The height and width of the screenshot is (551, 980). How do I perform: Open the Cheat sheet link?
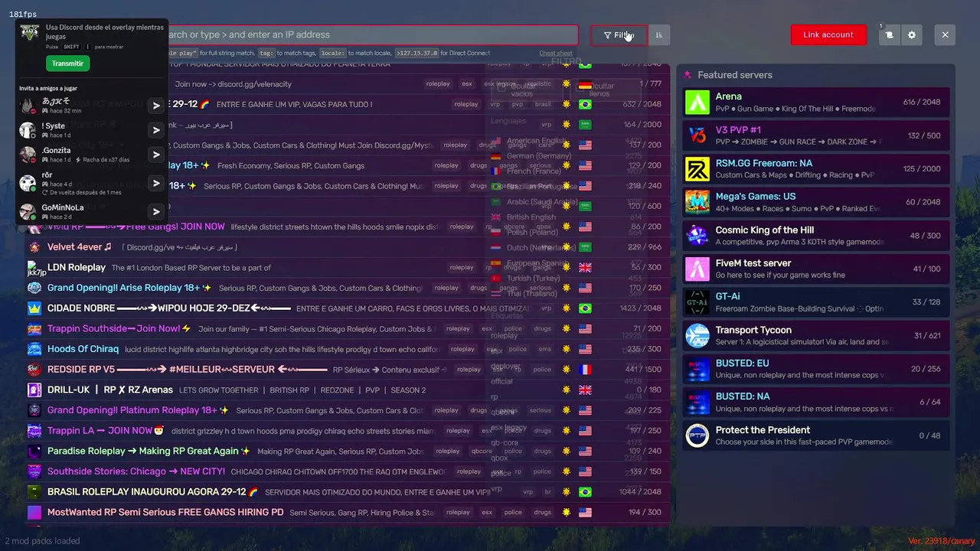(x=556, y=54)
